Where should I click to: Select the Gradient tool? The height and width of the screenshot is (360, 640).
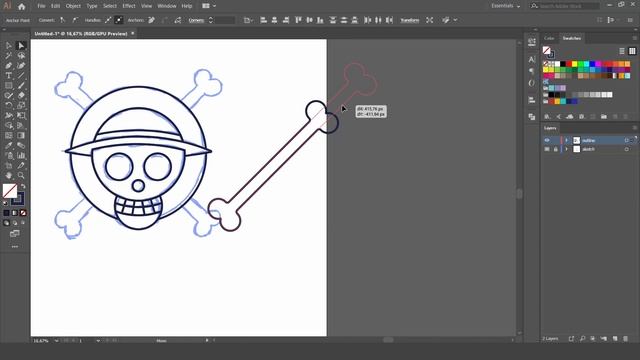pos(21,136)
